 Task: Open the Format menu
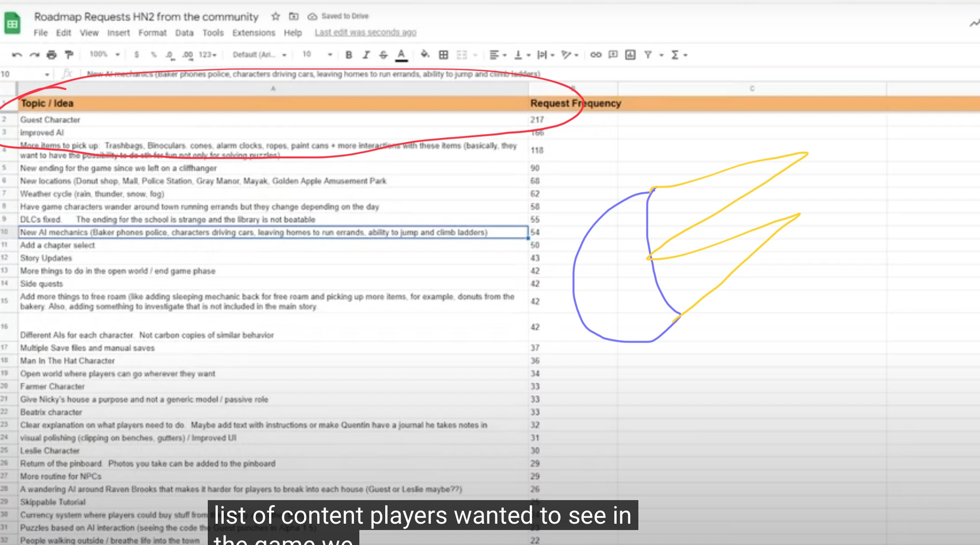coord(153,32)
